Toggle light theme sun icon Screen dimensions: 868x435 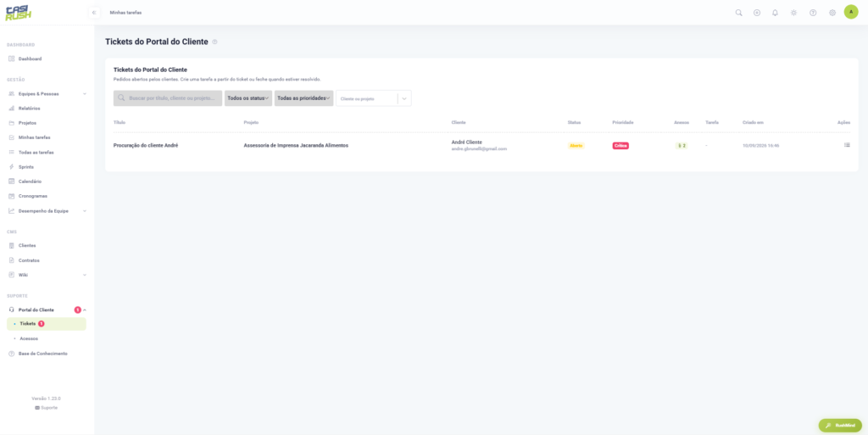[793, 13]
